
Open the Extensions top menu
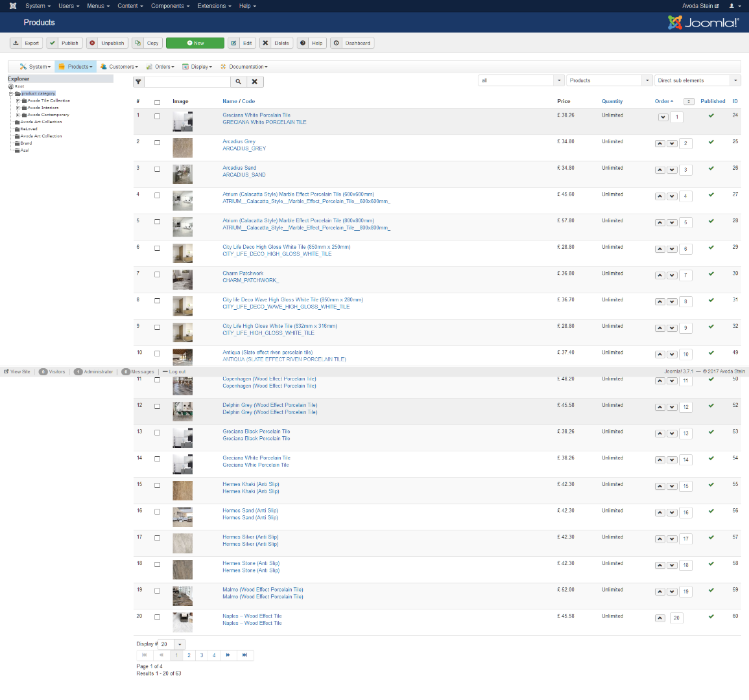[214, 6]
